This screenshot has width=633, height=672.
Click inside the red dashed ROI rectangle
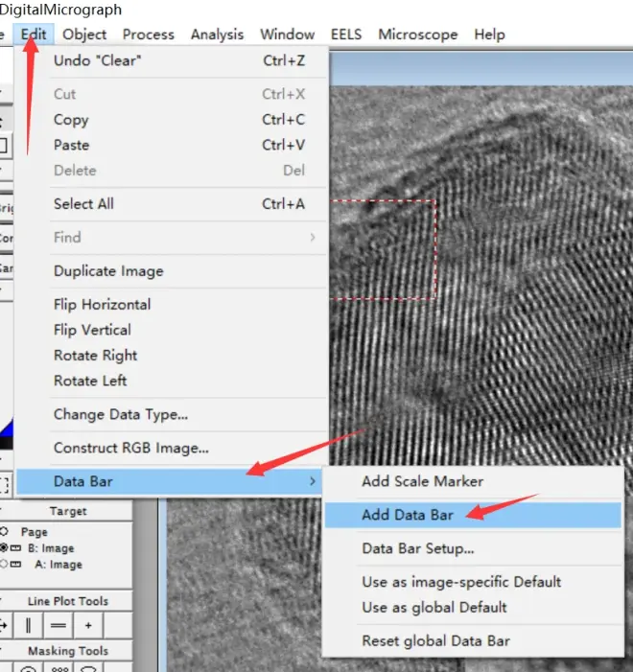(383, 249)
